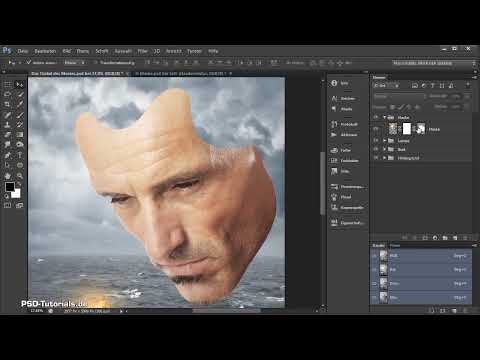Select the Pen tool
This screenshot has height=360, width=480.
point(7,155)
